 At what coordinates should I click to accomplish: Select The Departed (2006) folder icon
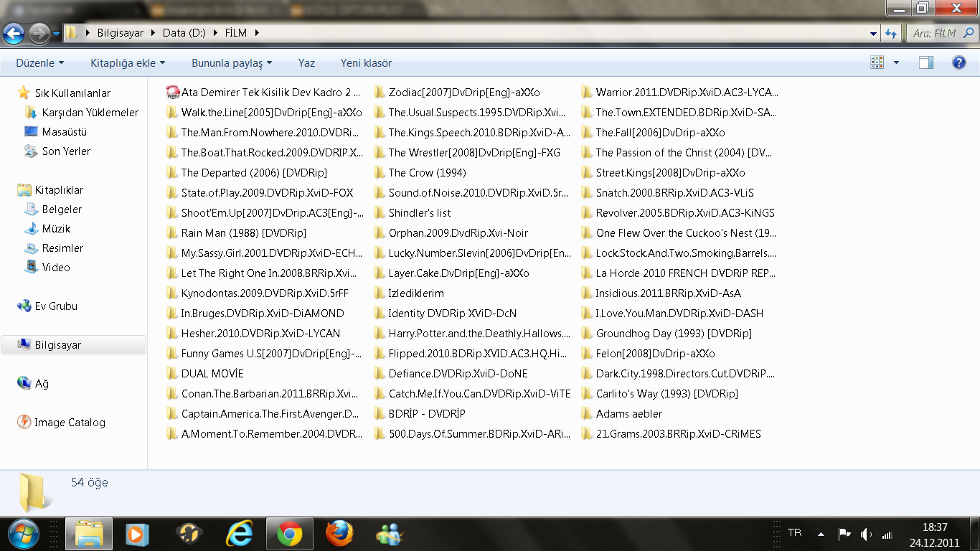click(x=172, y=173)
